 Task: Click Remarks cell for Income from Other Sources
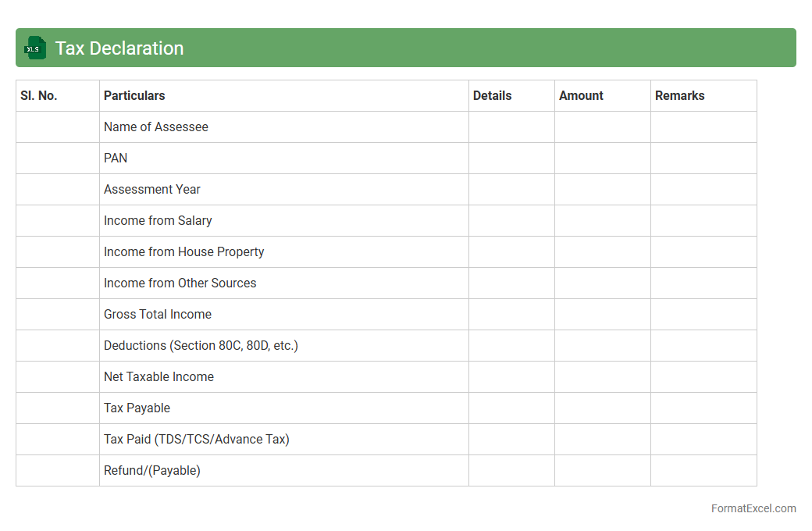pos(703,283)
